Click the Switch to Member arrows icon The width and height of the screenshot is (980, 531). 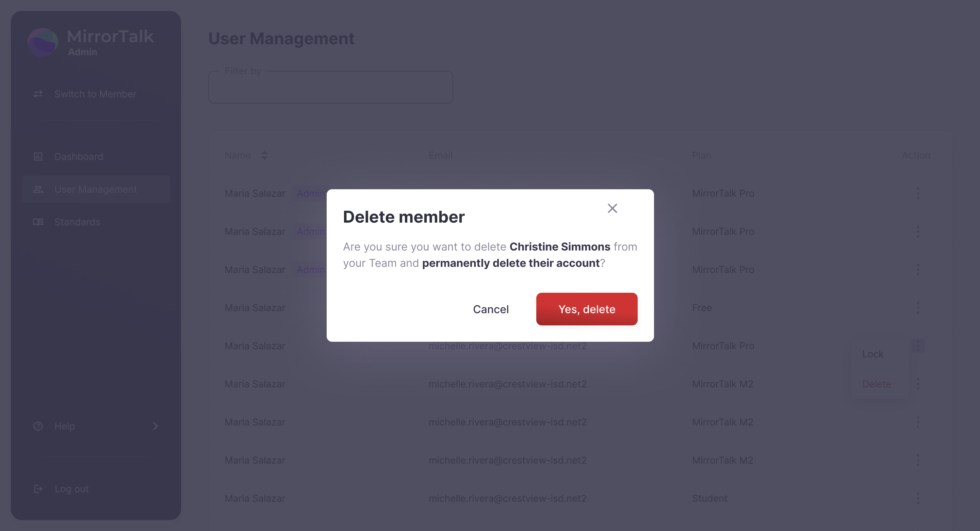click(38, 94)
